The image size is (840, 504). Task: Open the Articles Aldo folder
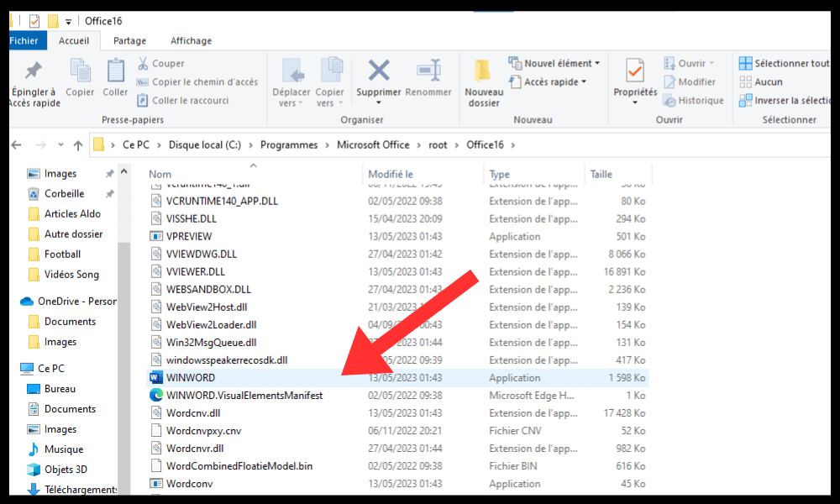(72, 213)
